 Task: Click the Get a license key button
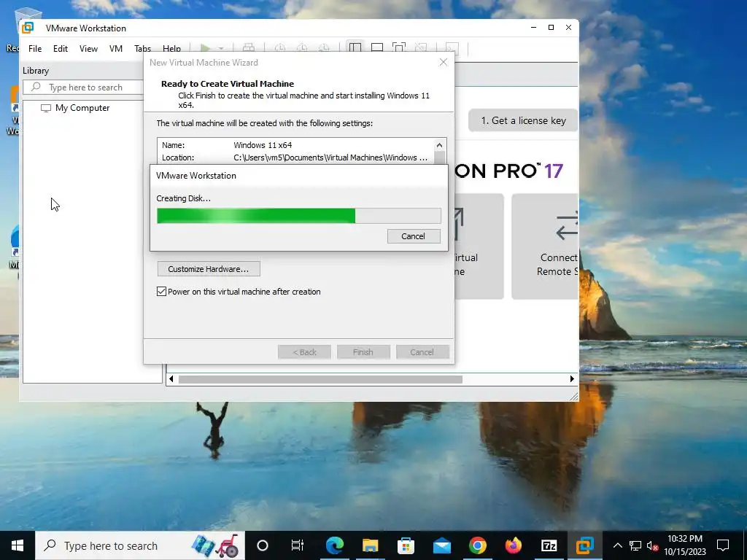point(523,120)
